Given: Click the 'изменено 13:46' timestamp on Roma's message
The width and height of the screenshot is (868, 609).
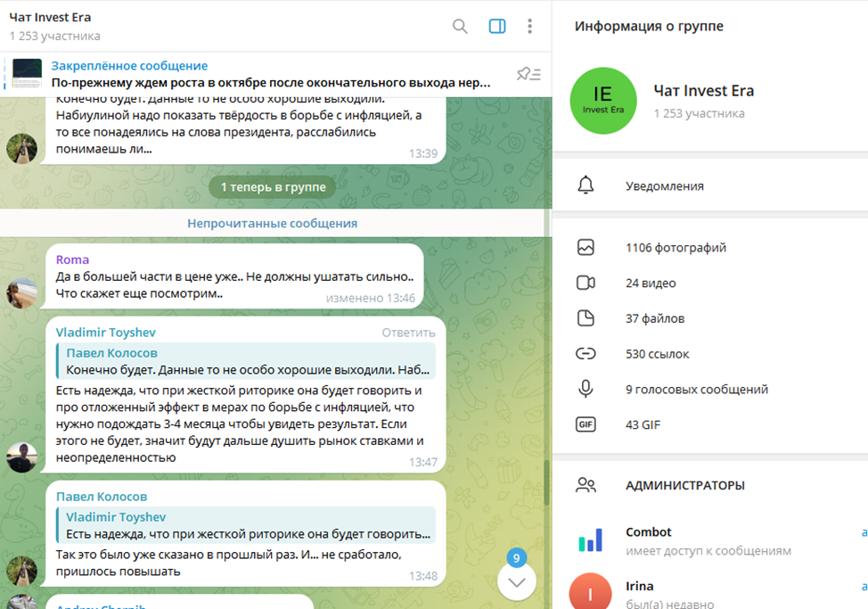Looking at the screenshot, I should click(x=371, y=298).
